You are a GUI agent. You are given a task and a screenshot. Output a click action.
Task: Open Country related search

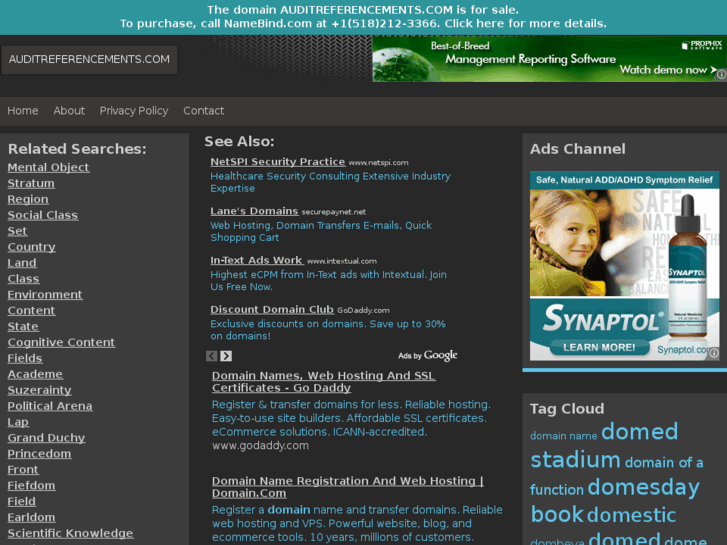pos(32,247)
